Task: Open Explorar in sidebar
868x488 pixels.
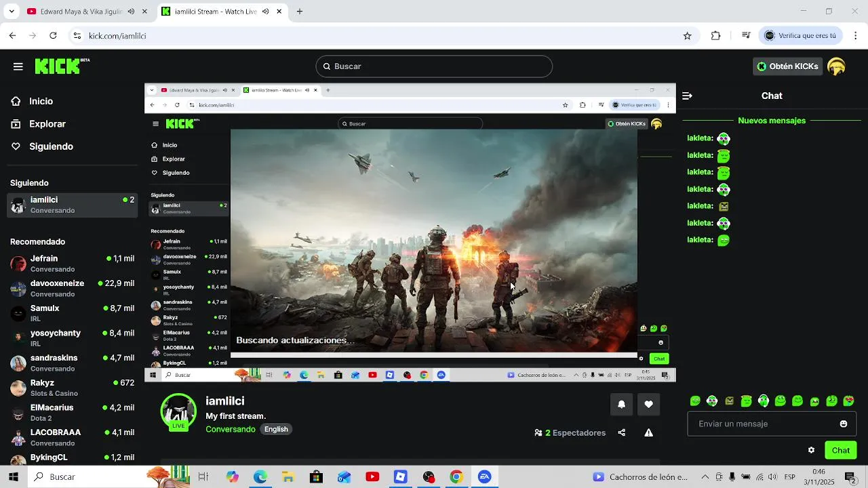Action: [x=47, y=124]
